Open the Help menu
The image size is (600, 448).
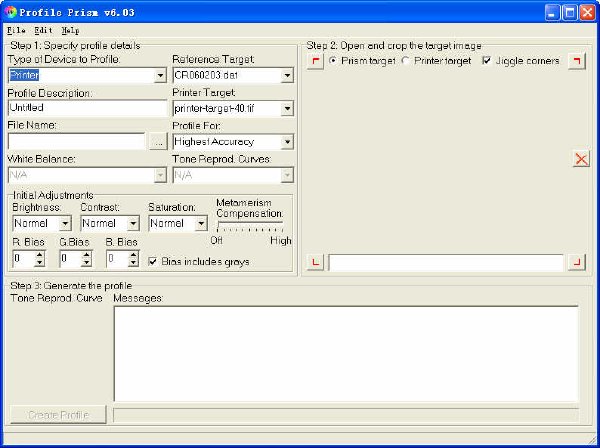click(x=70, y=30)
